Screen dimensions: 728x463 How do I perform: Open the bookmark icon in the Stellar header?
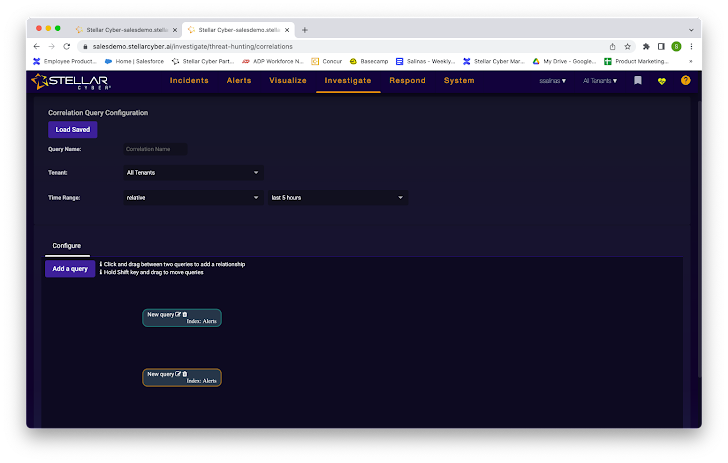point(638,80)
